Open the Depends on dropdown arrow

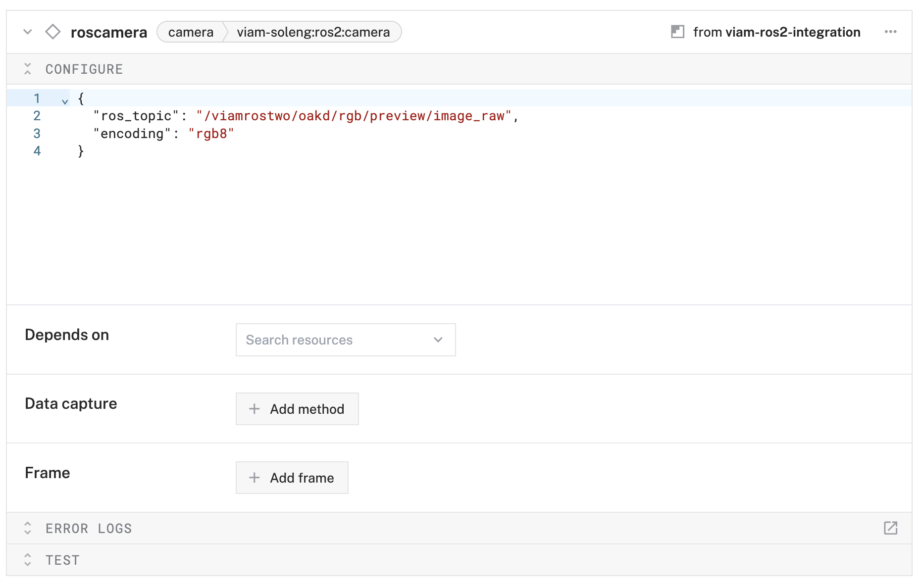tap(438, 340)
